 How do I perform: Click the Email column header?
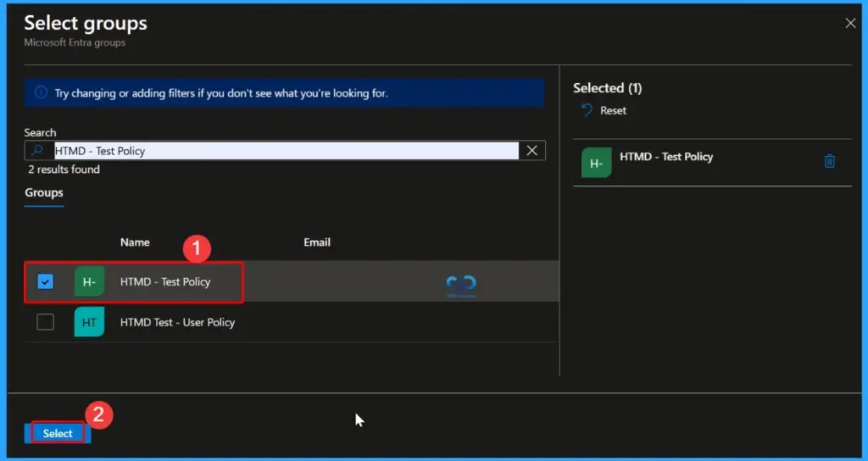coord(317,242)
